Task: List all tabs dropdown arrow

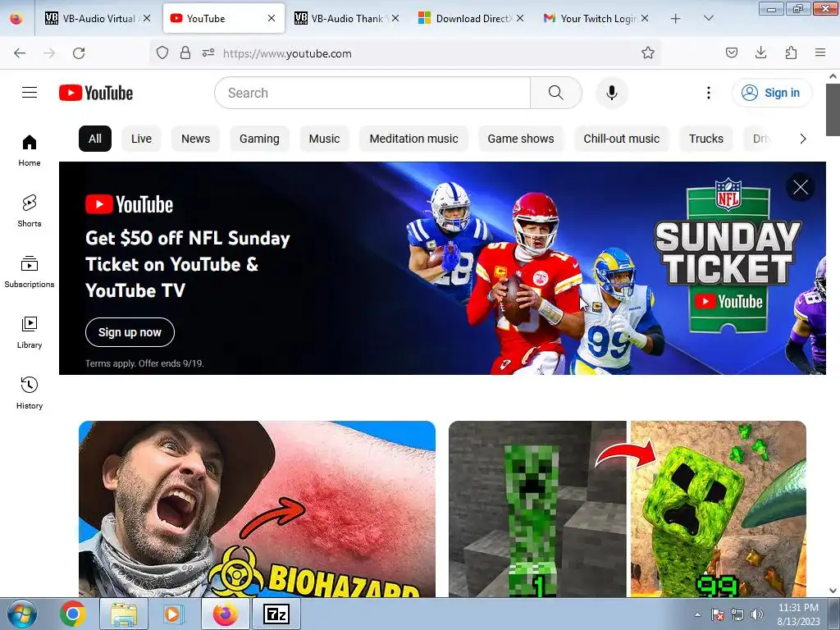Action: [x=708, y=18]
